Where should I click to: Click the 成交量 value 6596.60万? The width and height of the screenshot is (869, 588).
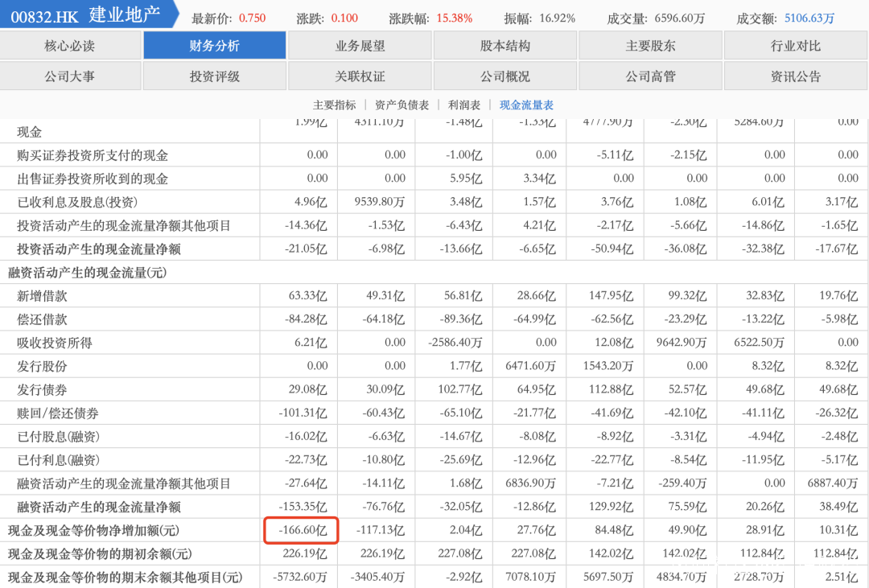click(x=679, y=19)
